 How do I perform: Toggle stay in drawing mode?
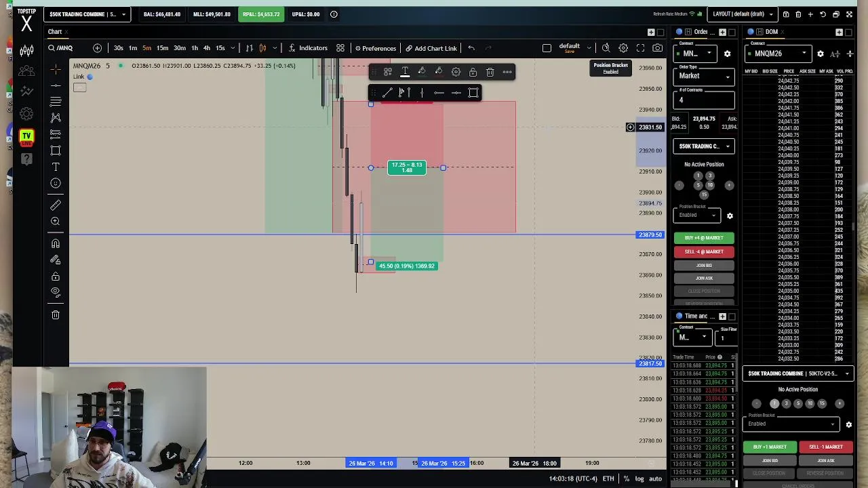point(56,260)
